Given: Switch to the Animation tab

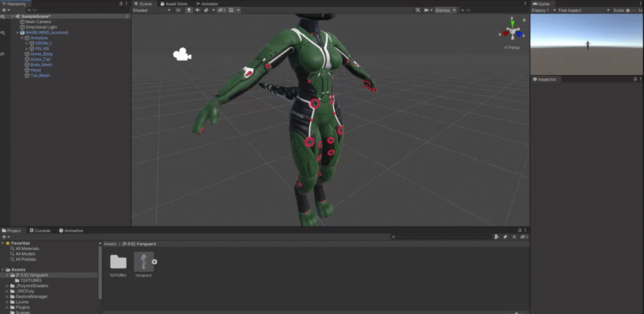Looking at the screenshot, I should (x=71, y=231).
